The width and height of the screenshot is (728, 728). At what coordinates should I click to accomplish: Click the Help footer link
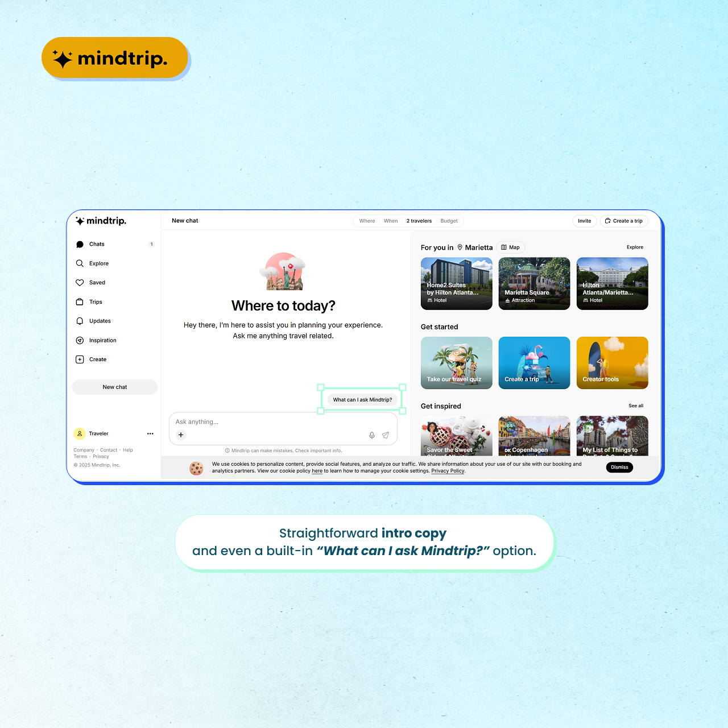pos(128,450)
